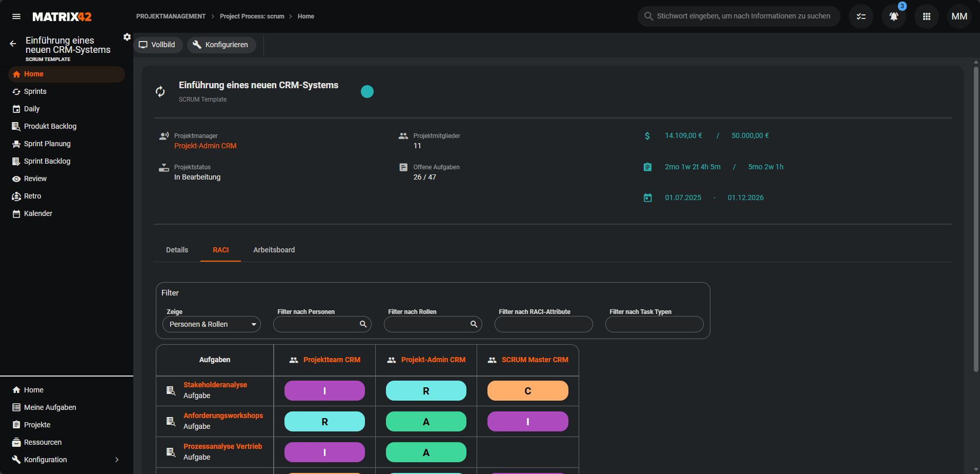
Task: Expand the Konfiguration sidebar submenu
Action: tap(117, 460)
